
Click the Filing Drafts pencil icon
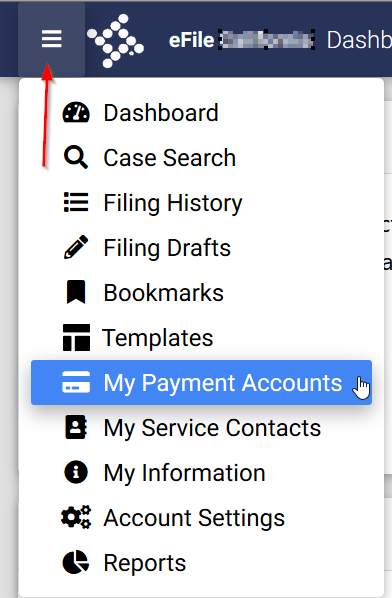[76, 247]
